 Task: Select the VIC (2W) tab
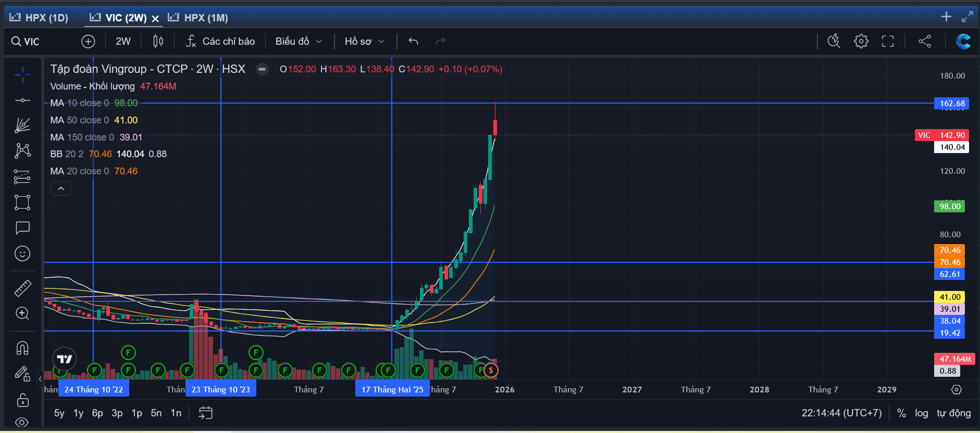point(118,18)
